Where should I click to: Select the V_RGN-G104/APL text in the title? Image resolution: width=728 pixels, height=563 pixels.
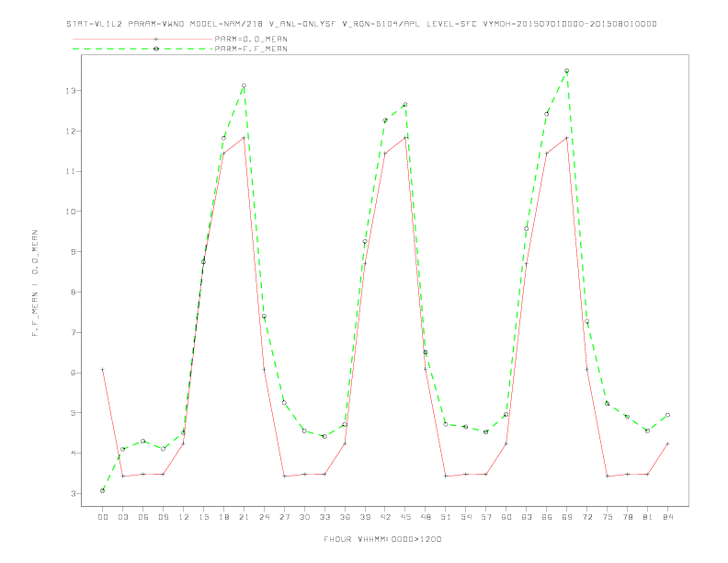point(381,24)
